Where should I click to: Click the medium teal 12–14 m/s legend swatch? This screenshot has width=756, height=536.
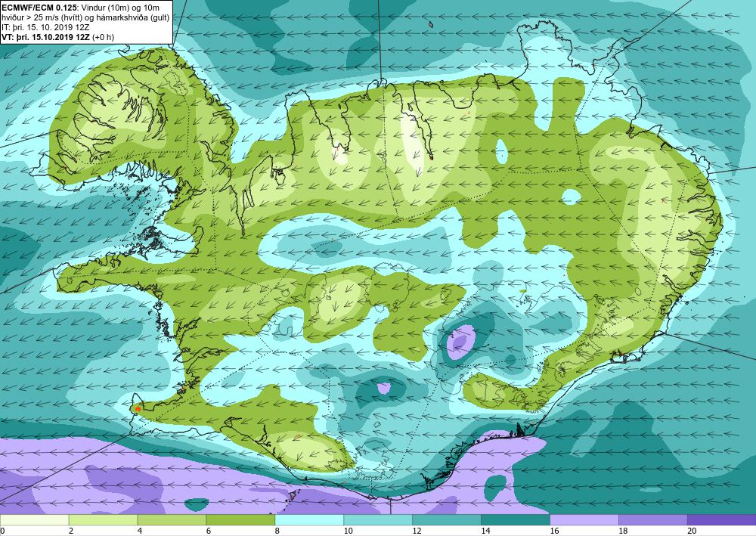tap(447, 520)
